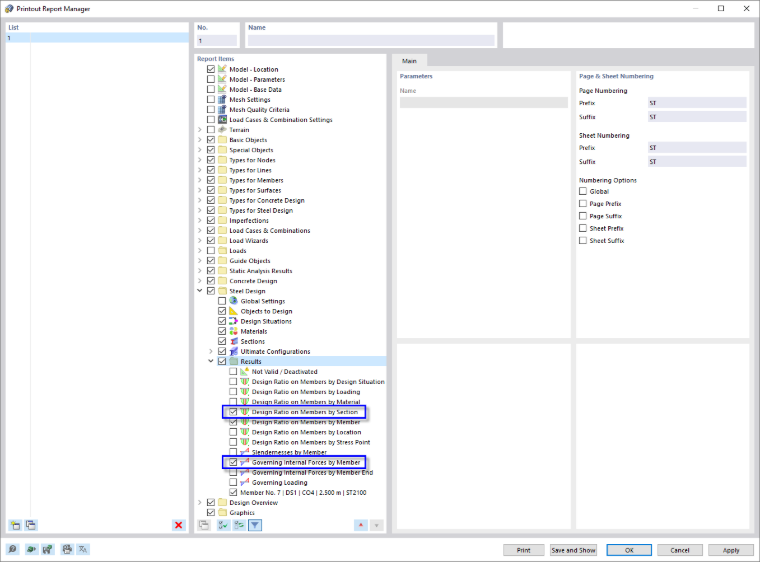Click the Governing Loading icon
The image size is (760, 562).
pos(244,482)
